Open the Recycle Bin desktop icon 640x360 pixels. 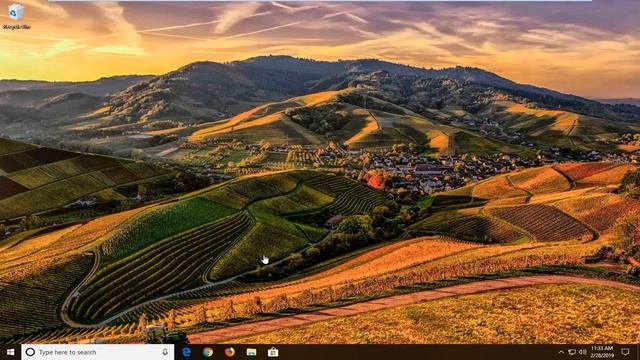click(16, 16)
